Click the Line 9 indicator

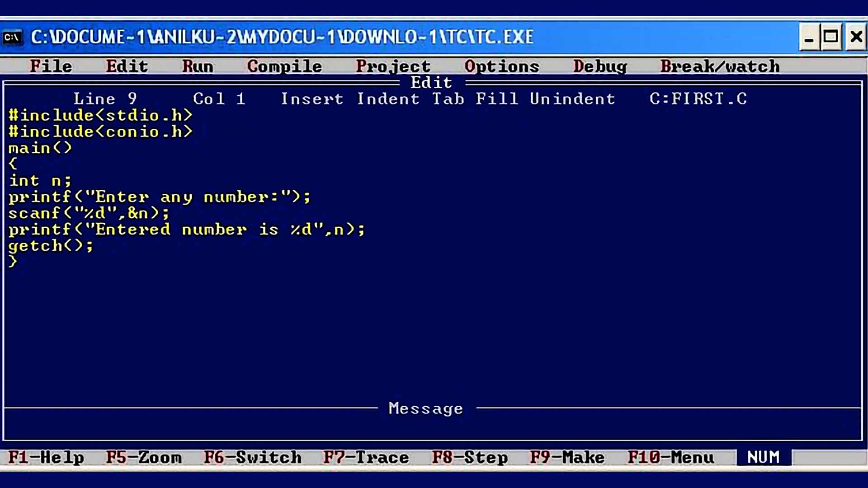[x=105, y=99]
